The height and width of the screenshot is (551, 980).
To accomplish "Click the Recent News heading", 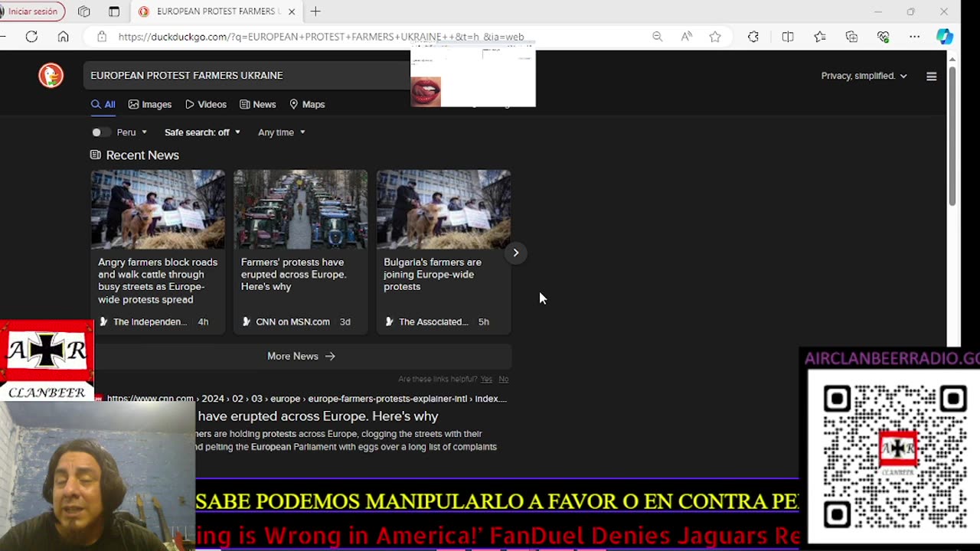I will pyautogui.click(x=142, y=155).
